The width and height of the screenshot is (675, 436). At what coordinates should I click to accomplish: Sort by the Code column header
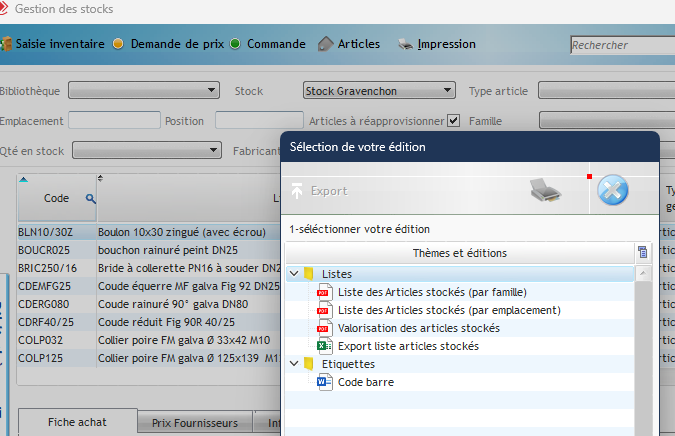click(x=56, y=198)
